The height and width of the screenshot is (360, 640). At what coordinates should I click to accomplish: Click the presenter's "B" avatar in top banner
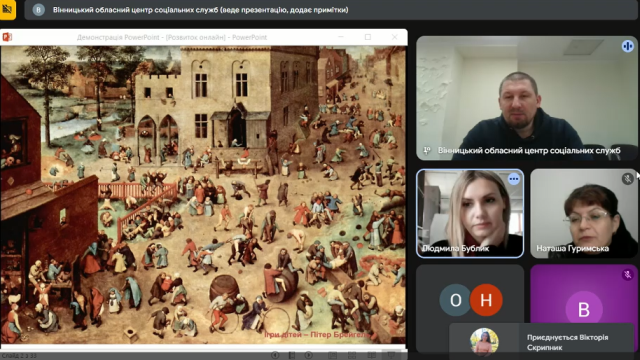[x=38, y=10]
